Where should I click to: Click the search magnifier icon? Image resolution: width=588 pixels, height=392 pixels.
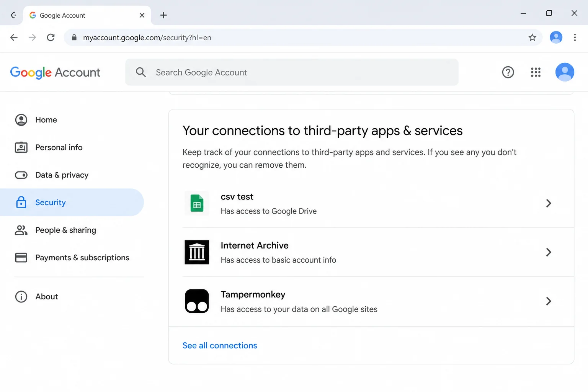(x=141, y=72)
